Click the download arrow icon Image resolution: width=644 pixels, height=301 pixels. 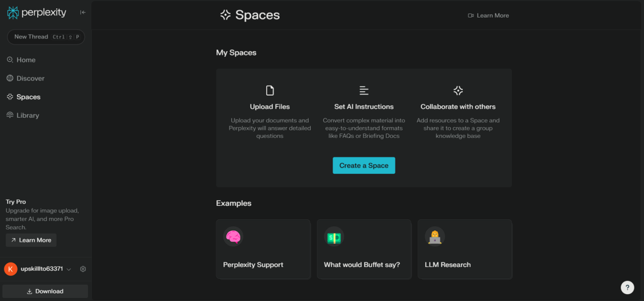tap(30, 291)
